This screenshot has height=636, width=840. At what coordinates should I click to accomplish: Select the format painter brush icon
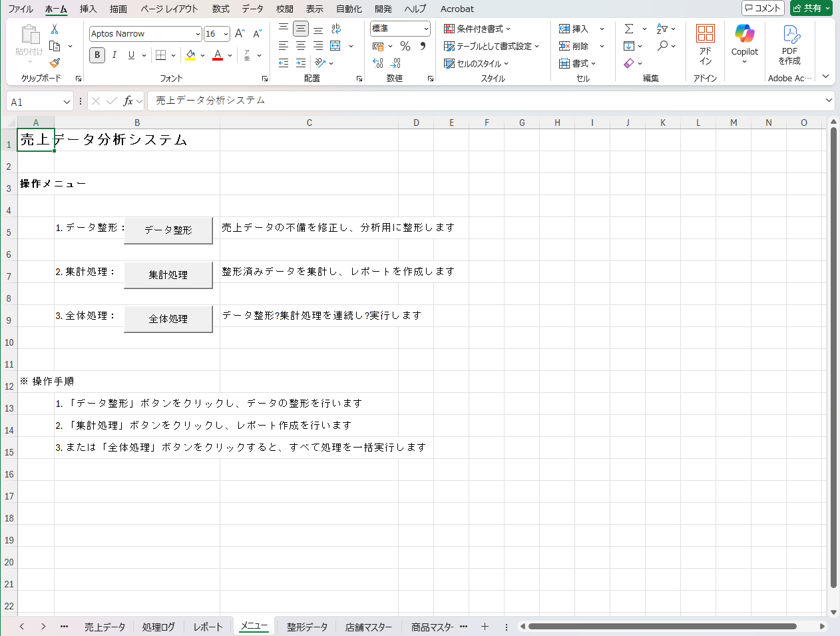tap(54, 63)
